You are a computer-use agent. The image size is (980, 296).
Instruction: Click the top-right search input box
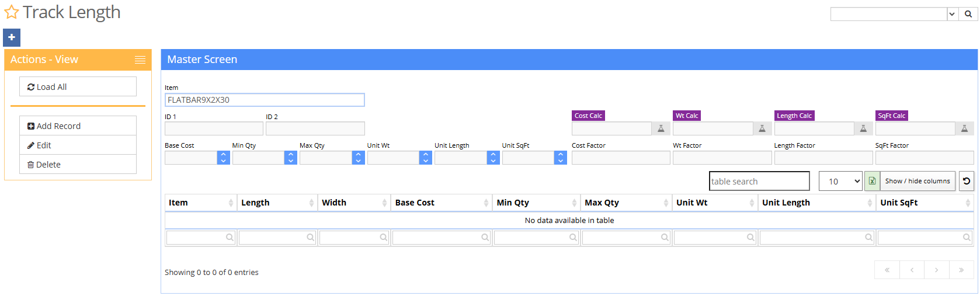coord(888,14)
